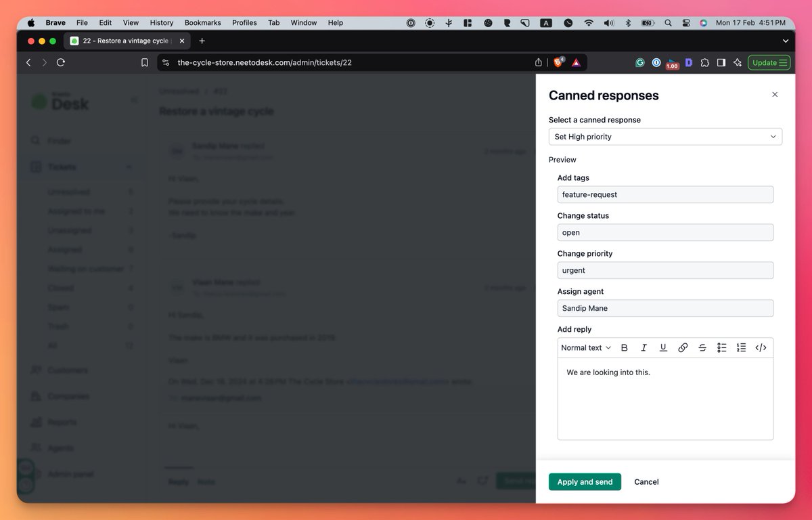Screen dimensions: 812x520
Task: Open the File menu
Action: click(x=82, y=22)
